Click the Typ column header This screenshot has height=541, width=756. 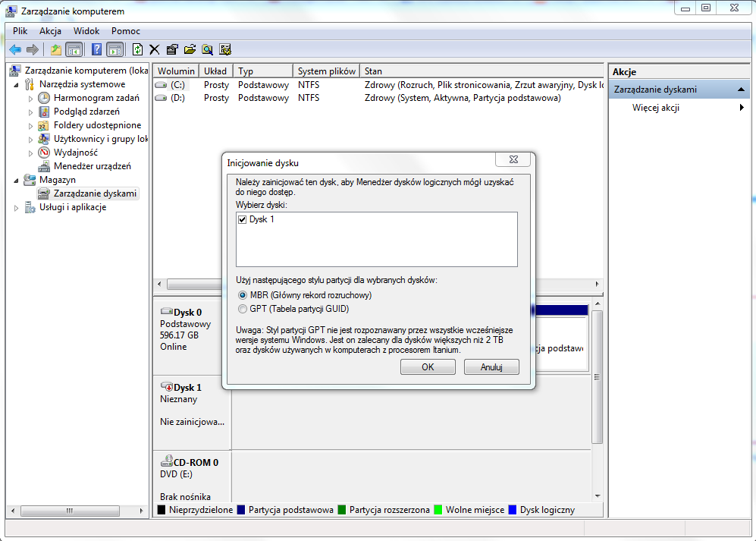(x=263, y=71)
